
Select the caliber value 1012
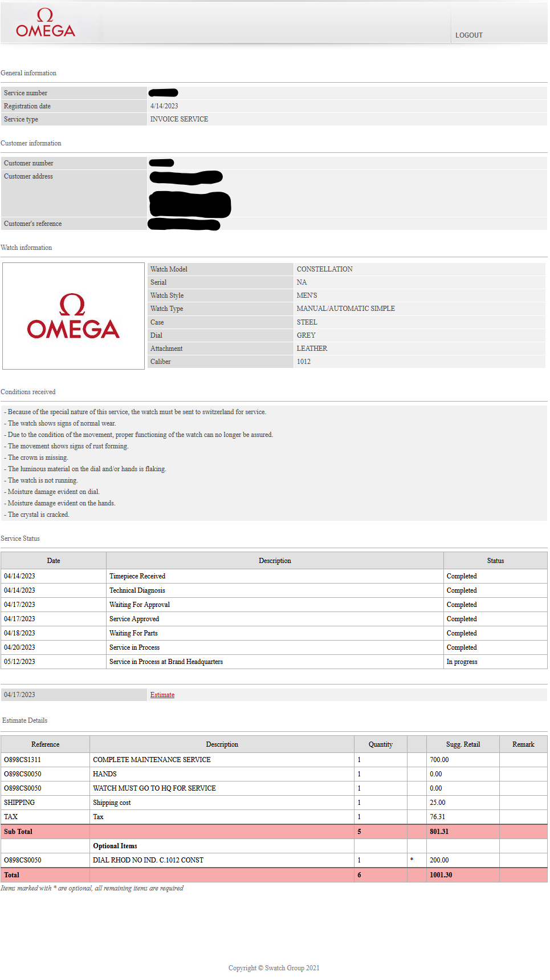tap(303, 362)
